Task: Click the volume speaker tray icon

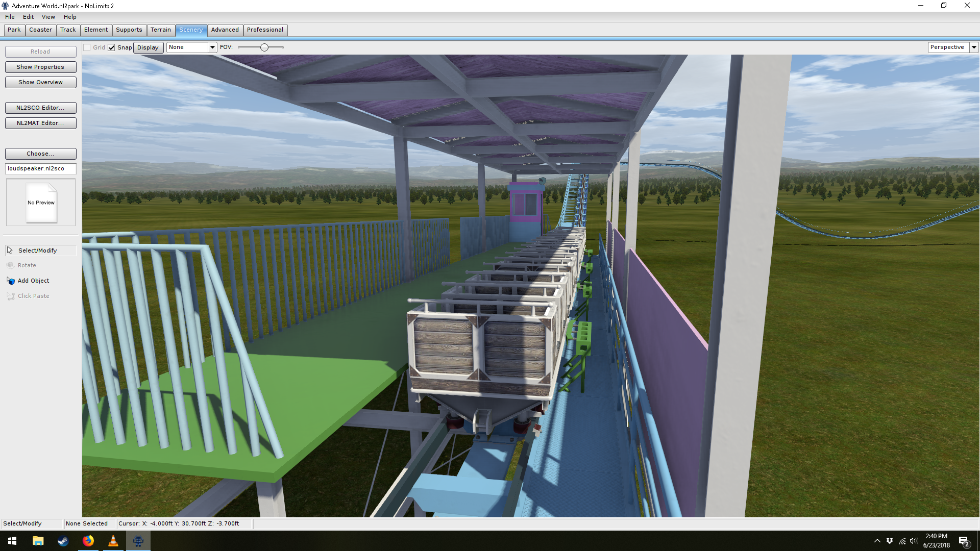Action: pos(914,541)
